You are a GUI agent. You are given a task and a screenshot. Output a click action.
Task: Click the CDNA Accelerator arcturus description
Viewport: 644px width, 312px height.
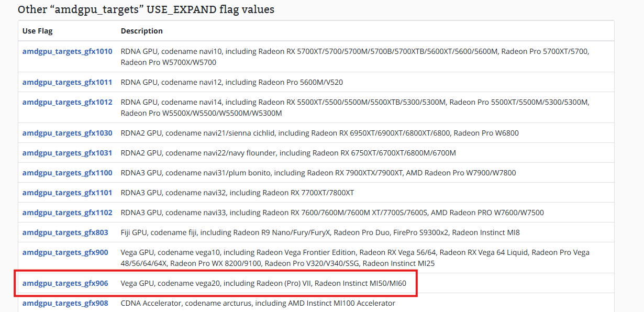click(258, 303)
